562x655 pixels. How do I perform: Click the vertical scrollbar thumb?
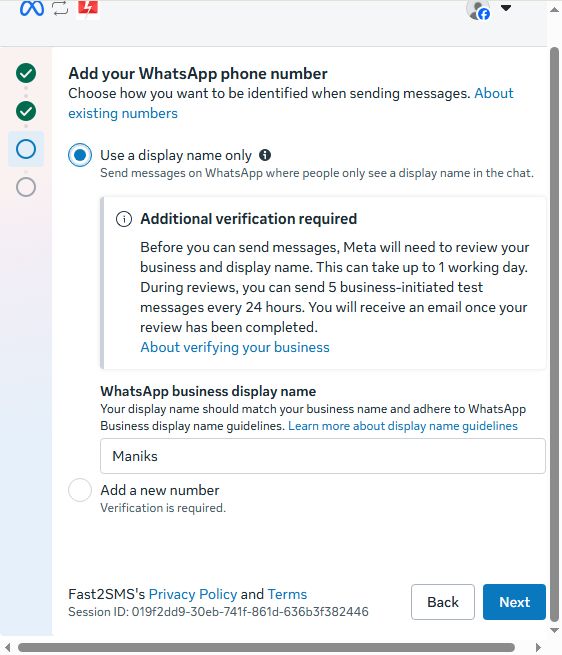554,334
